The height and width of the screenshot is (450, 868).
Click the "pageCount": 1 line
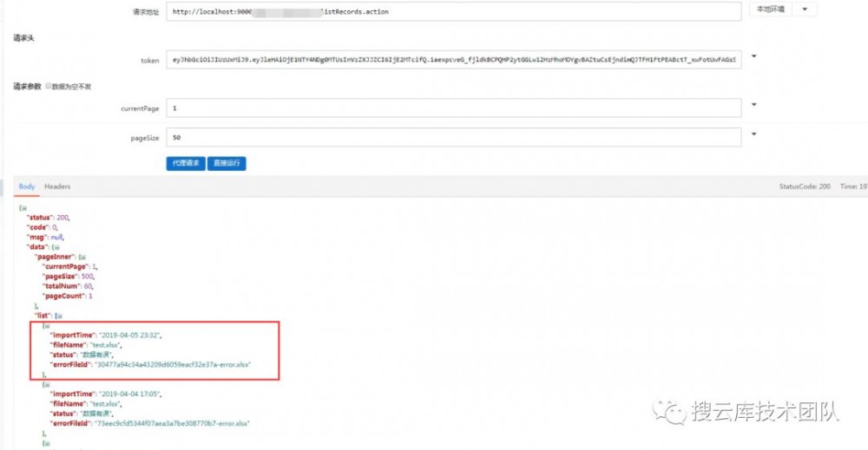[68, 297]
